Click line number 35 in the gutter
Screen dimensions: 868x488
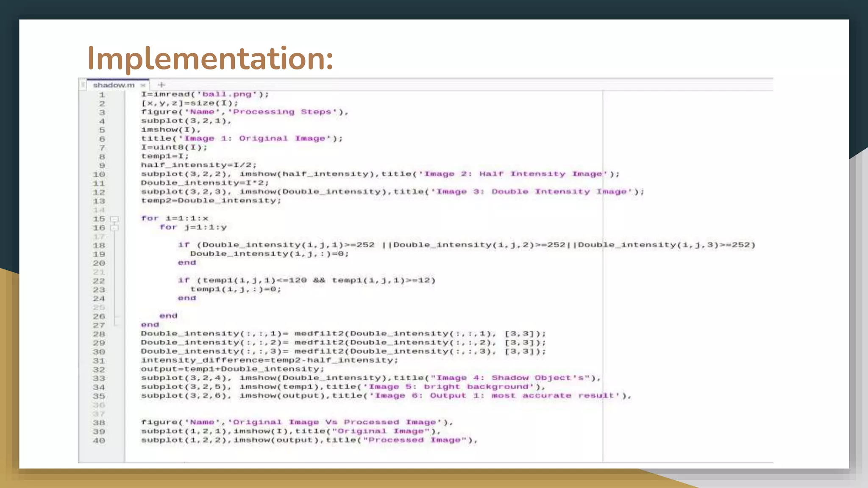coord(99,396)
